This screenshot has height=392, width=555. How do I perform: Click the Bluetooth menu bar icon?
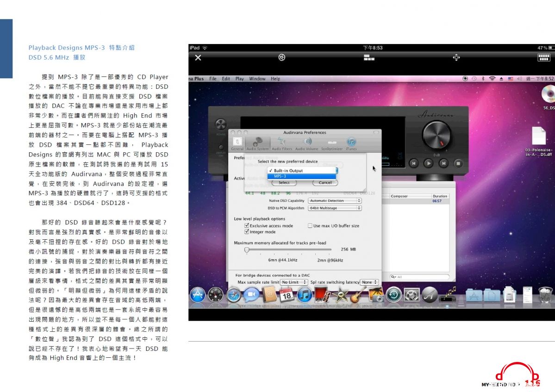pyautogui.click(x=483, y=79)
